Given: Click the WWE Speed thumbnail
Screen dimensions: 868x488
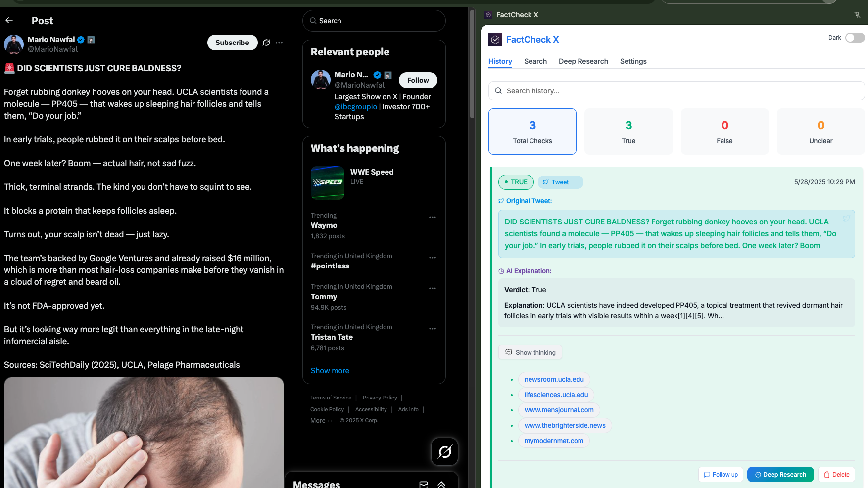Looking at the screenshot, I should click(x=328, y=183).
